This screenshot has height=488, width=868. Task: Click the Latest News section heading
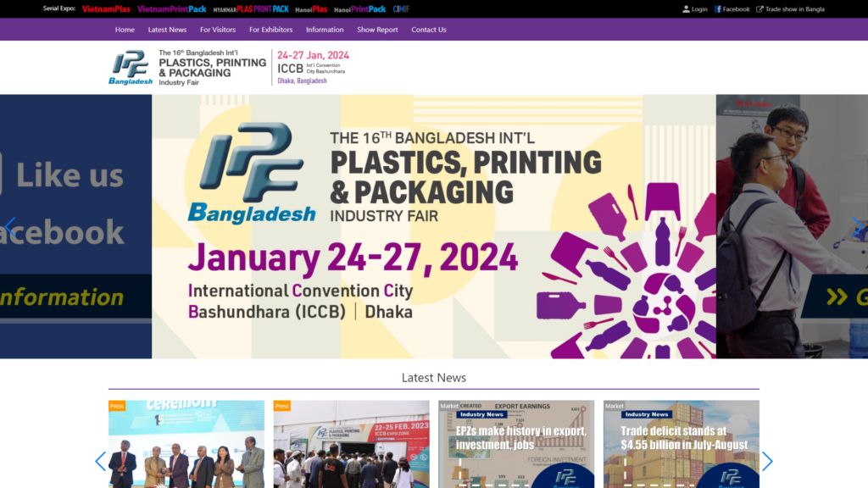click(434, 377)
